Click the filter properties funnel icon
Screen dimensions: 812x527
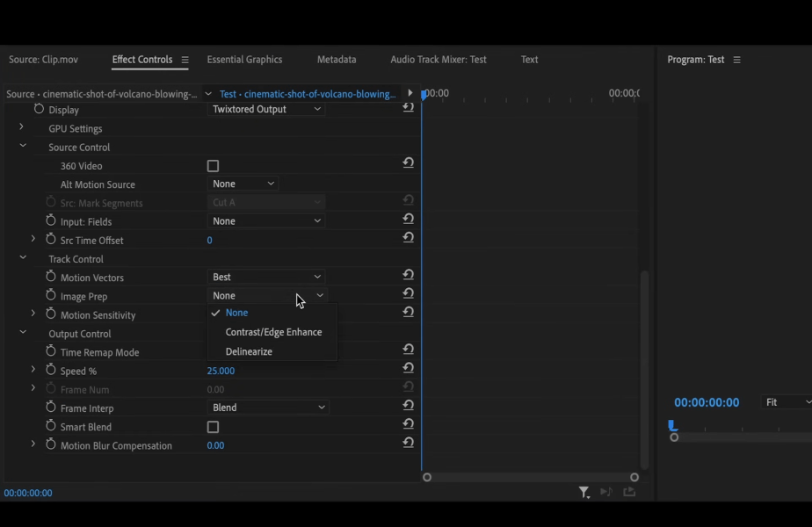[x=584, y=493]
